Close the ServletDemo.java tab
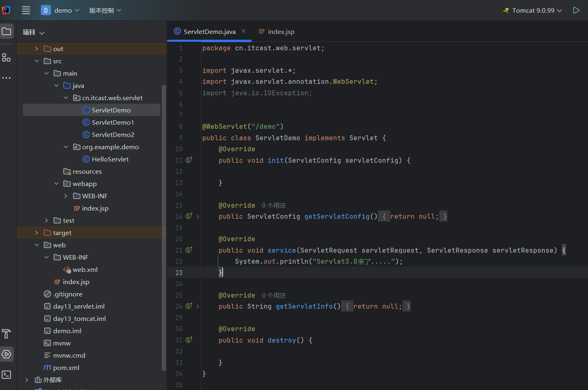The image size is (588, 390). (x=244, y=31)
